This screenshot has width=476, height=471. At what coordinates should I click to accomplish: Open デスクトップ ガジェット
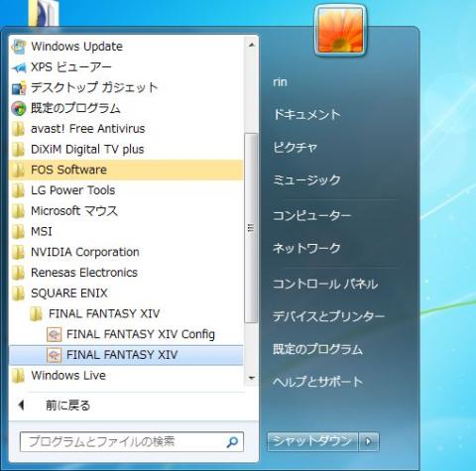126,88
